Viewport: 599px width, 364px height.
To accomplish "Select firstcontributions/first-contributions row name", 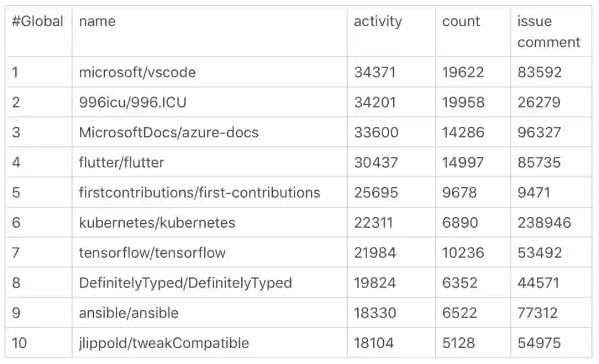I will (200, 192).
